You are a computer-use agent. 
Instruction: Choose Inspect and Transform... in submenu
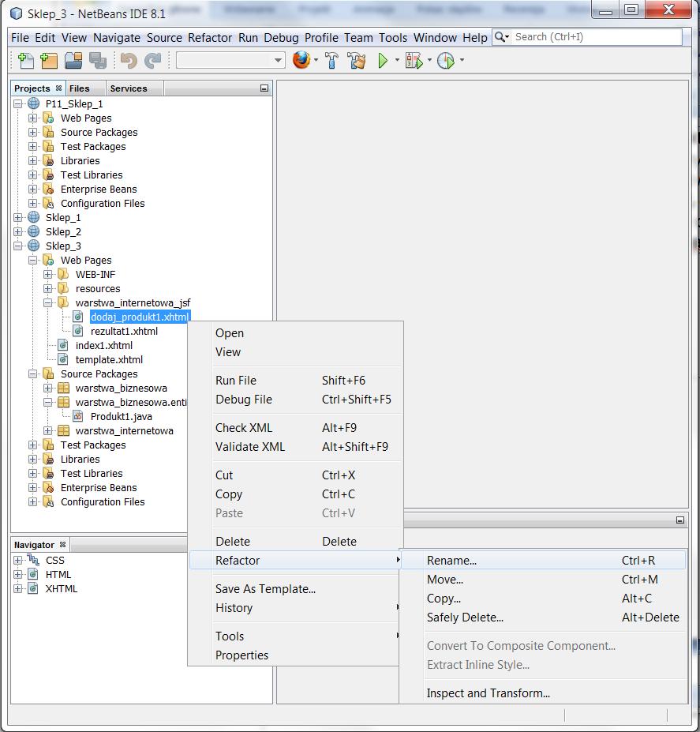(543, 693)
